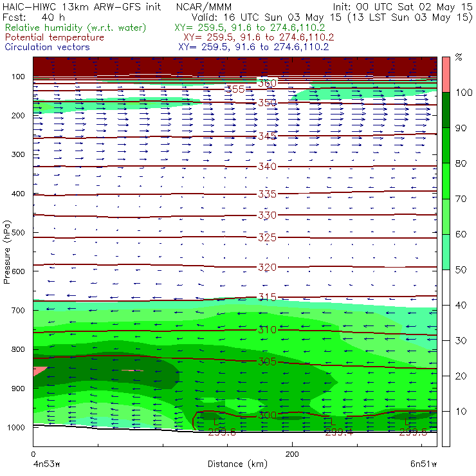Click the "6n51w" end location label
This screenshot has width=476, height=476.
coord(423,464)
